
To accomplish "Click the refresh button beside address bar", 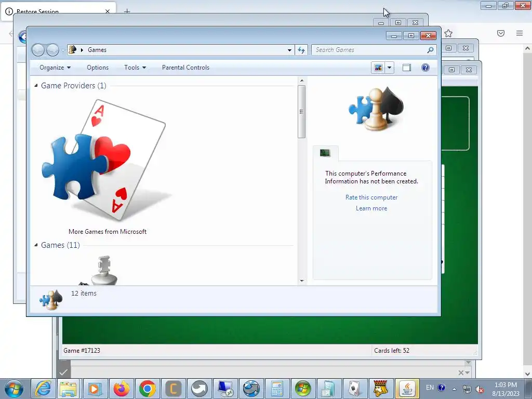I will pos(301,50).
